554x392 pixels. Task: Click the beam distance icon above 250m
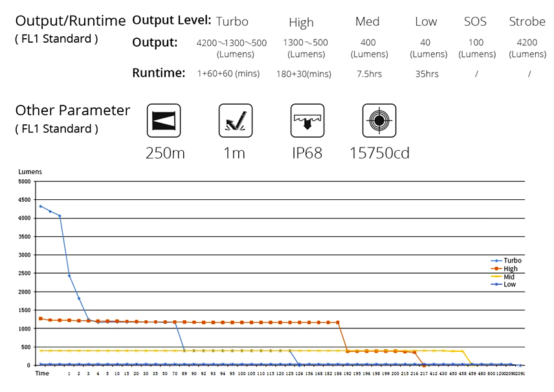[164, 120]
